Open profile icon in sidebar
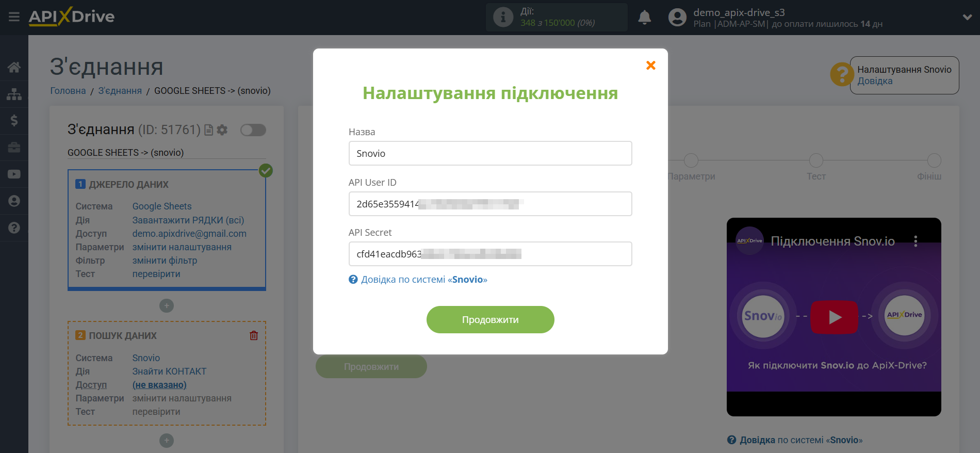Image resolution: width=980 pixels, height=453 pixels. pos(14,201)
